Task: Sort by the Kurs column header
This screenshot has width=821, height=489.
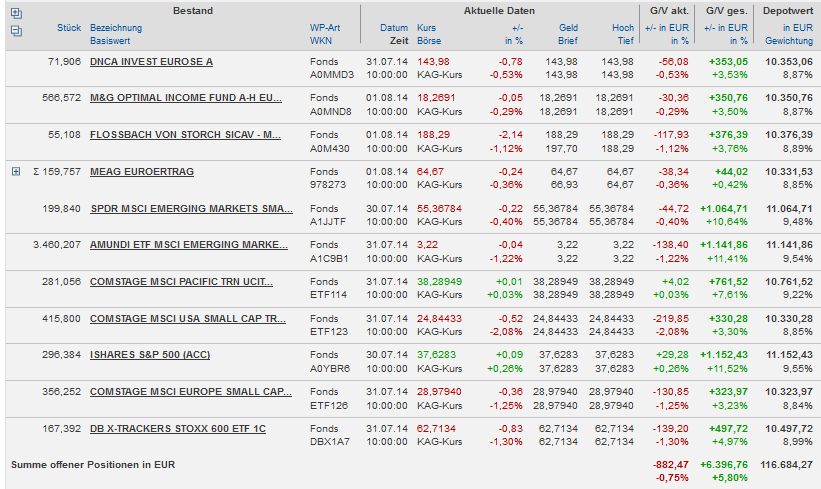Action: coord(426,27)
